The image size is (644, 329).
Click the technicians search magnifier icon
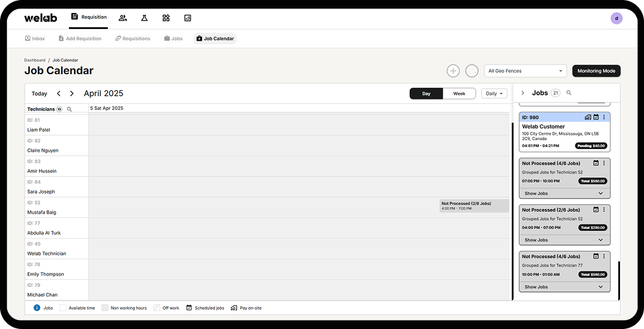point(70,109)
